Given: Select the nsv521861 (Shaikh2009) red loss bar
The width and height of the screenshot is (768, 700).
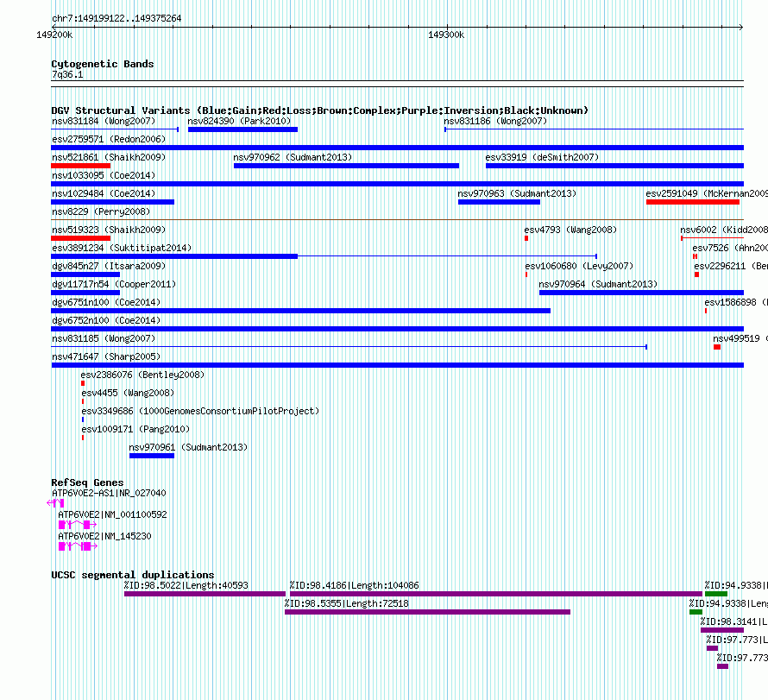Looking at the screenshot, I should tap(81, 166).
